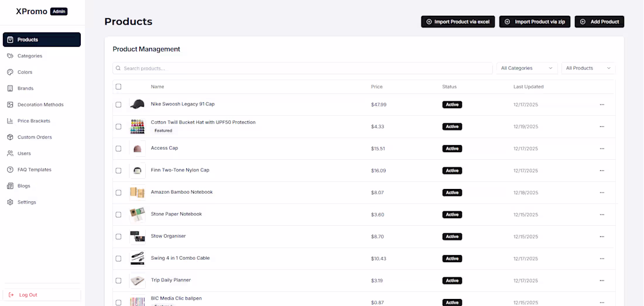The width and height of the screenshot is (644, 306).
Task: Open the All Categories dropdown filter
Action: [x=527, y=68]
